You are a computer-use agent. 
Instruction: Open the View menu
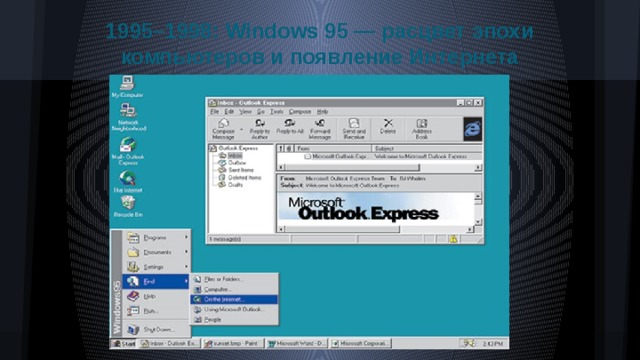[245, 111]
